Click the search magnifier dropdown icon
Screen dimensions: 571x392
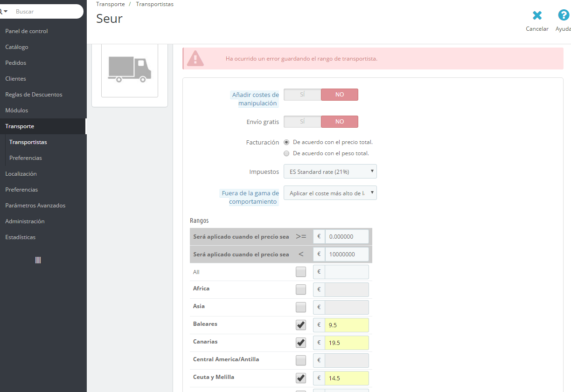(4, 11)
